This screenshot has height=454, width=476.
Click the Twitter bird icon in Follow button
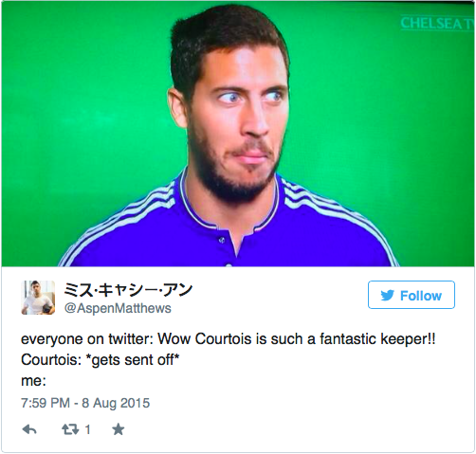(x=388, y=296)
